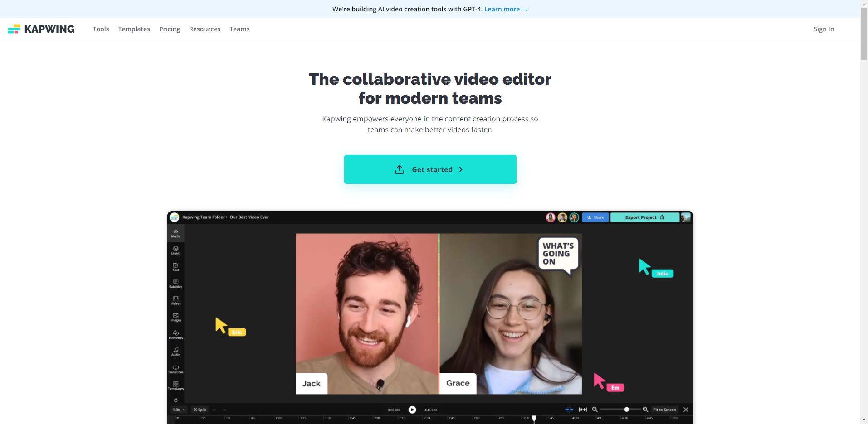Click the zoom in magnifier icon
Viewport: 868px width, 424px height.
(x=645, y=410)
